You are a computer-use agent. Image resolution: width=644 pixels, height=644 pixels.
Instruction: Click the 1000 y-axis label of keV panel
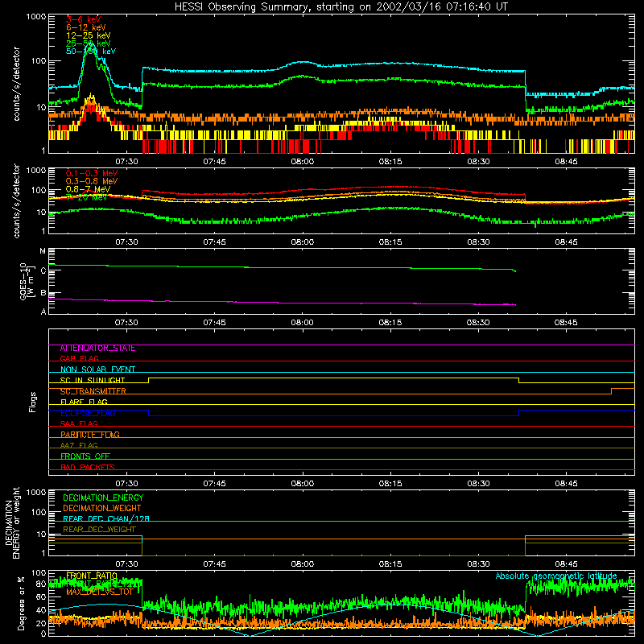(x=35, y=17)
